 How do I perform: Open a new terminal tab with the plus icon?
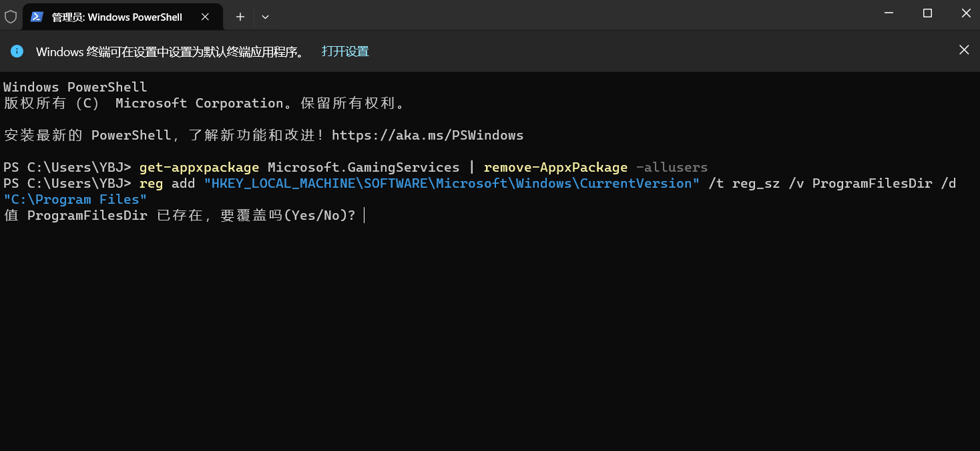click(239, 16)
